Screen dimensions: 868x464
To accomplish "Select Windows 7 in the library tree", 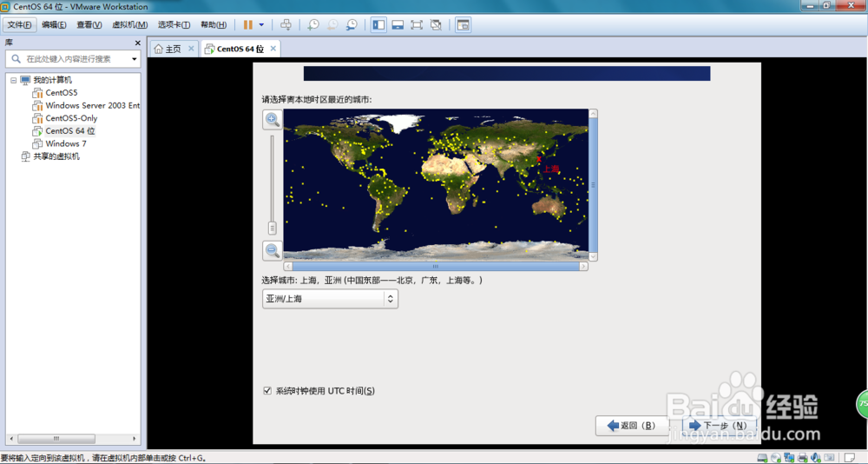I will point(66,143).
